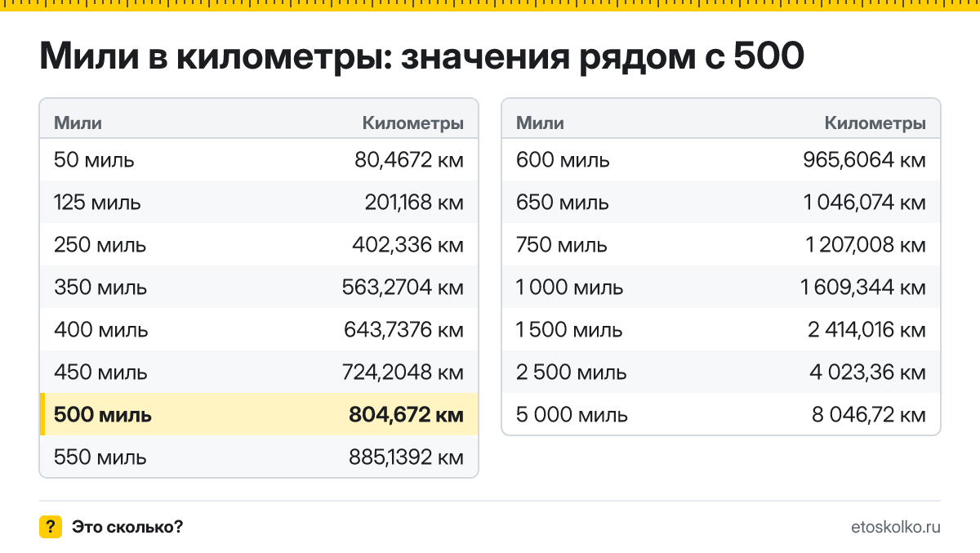Click the '2 414,016 км' value

pos(867,329)
